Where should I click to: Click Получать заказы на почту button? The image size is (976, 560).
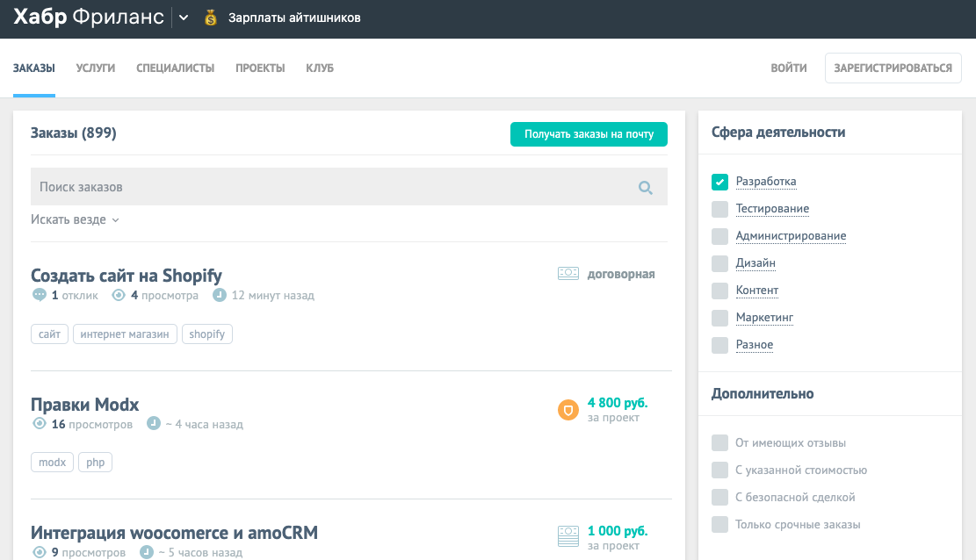click(x=589, y=134)
